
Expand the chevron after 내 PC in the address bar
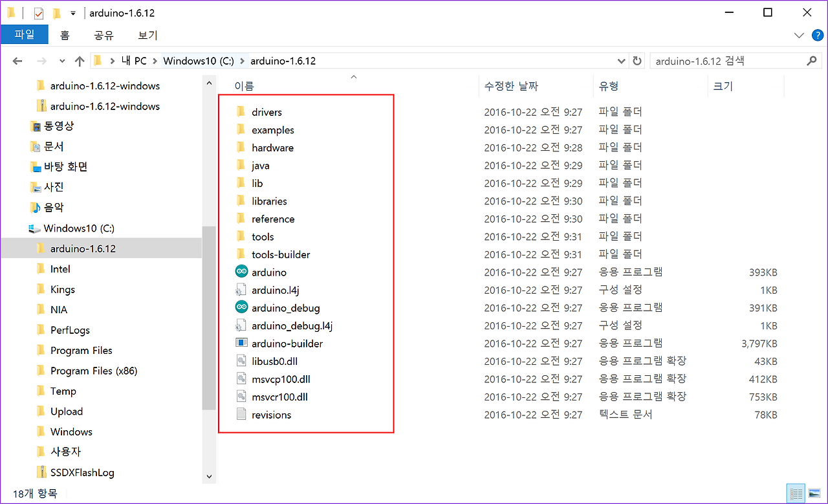click(155, 61)
